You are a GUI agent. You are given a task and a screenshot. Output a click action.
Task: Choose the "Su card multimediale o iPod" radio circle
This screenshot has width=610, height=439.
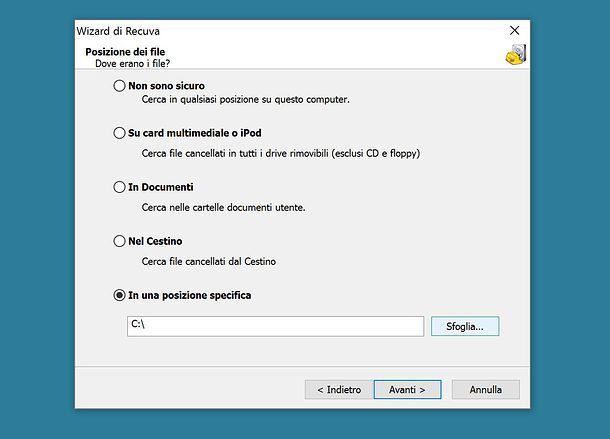click(x=119, y=133)
